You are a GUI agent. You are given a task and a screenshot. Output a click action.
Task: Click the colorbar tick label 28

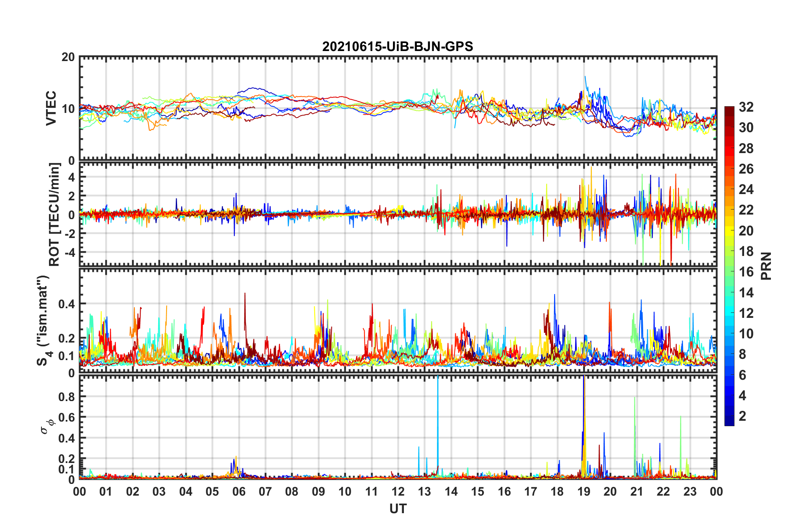click(x=746, y=149)
